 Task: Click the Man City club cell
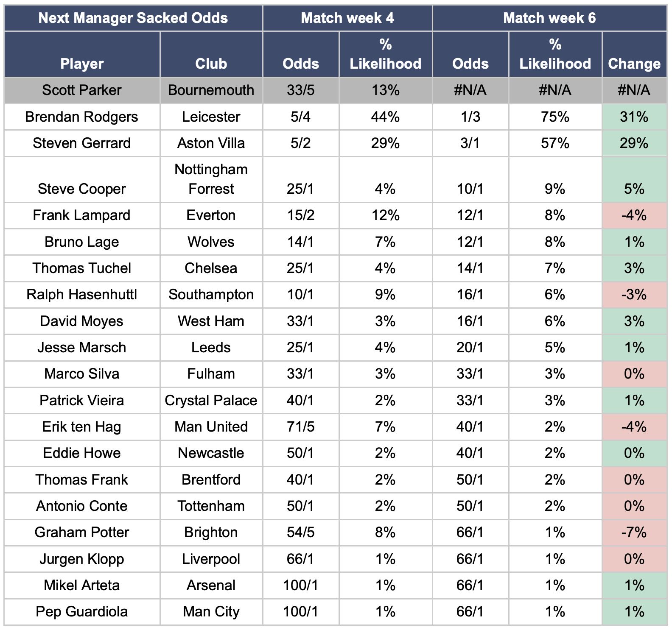[211, 612]
